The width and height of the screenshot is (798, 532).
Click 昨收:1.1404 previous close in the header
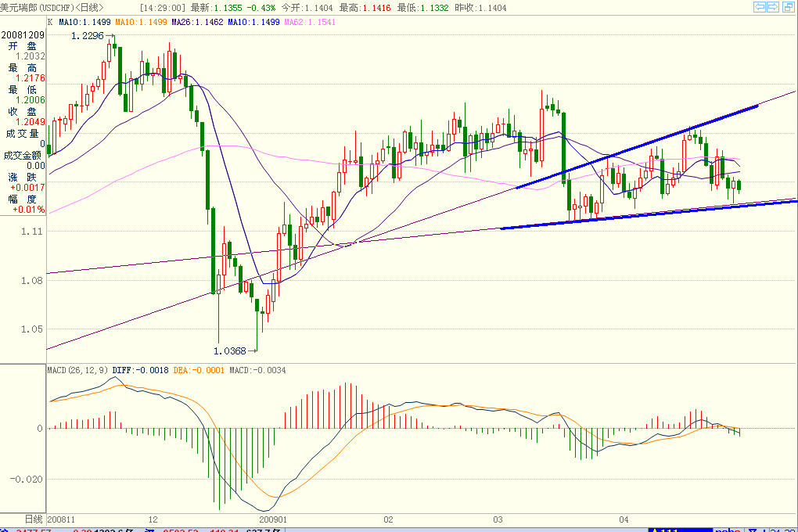[481, 8]
